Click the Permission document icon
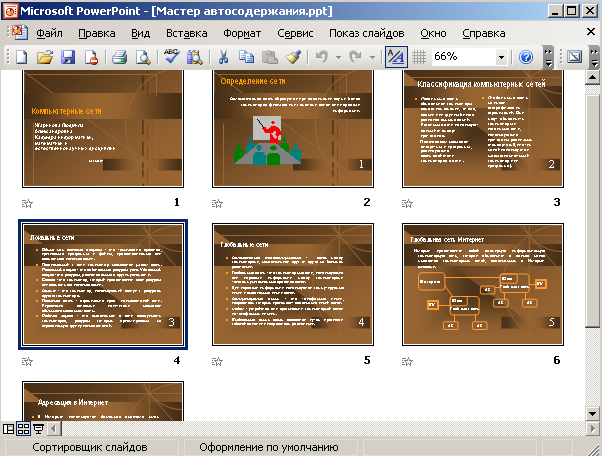 (x=91, y=57)
